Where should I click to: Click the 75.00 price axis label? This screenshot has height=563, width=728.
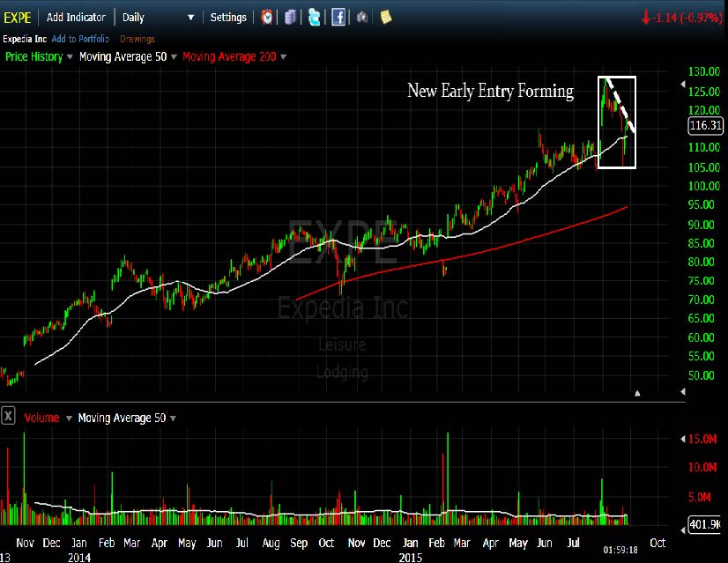point(701,281)
